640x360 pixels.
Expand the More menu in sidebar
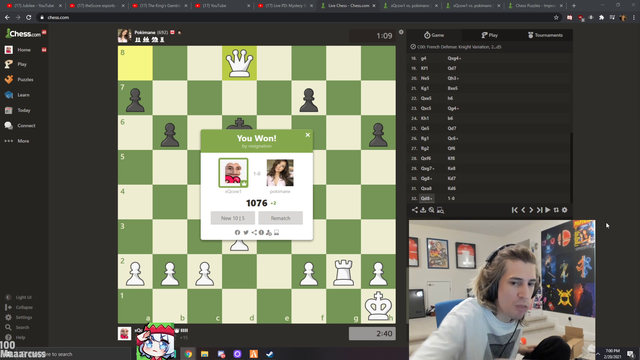click(x=23, y=141)
